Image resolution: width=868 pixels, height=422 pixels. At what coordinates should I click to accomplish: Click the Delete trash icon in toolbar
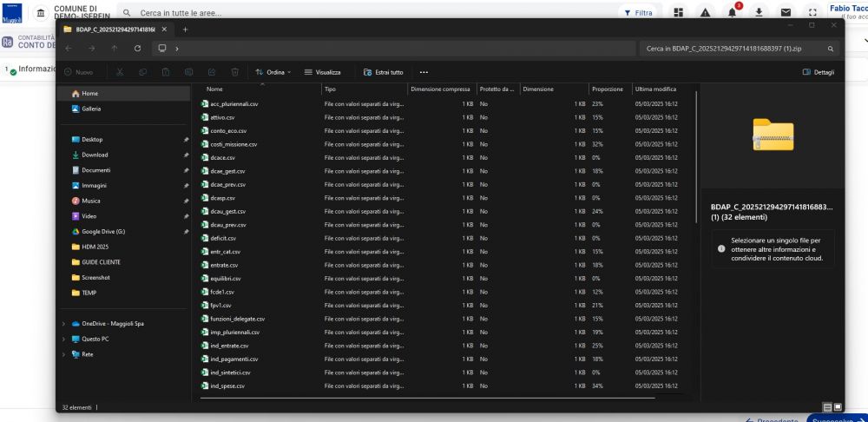click(x=234, y=72)
